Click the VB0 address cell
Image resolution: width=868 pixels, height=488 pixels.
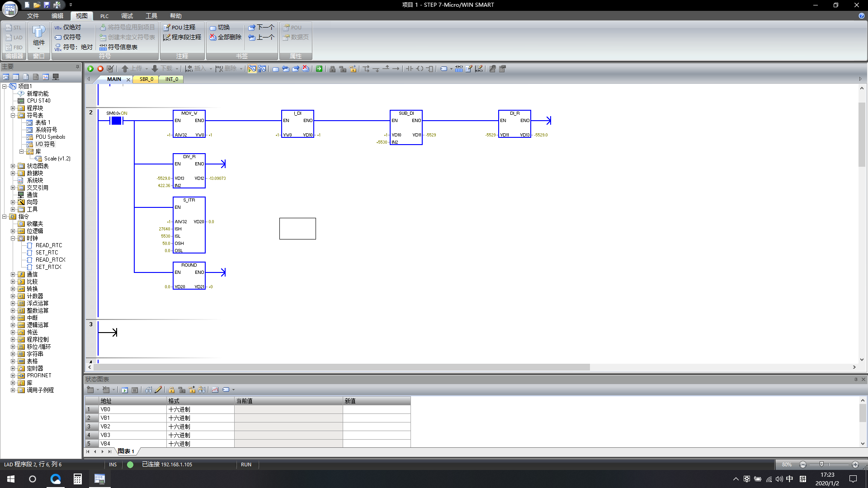(x=132, y=409)
